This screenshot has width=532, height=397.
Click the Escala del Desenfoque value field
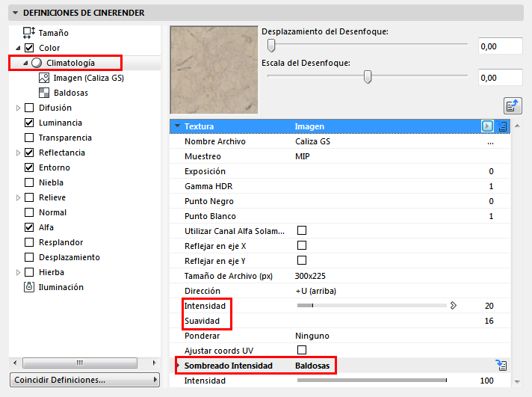pyautogui.click(x=500, y=78)
